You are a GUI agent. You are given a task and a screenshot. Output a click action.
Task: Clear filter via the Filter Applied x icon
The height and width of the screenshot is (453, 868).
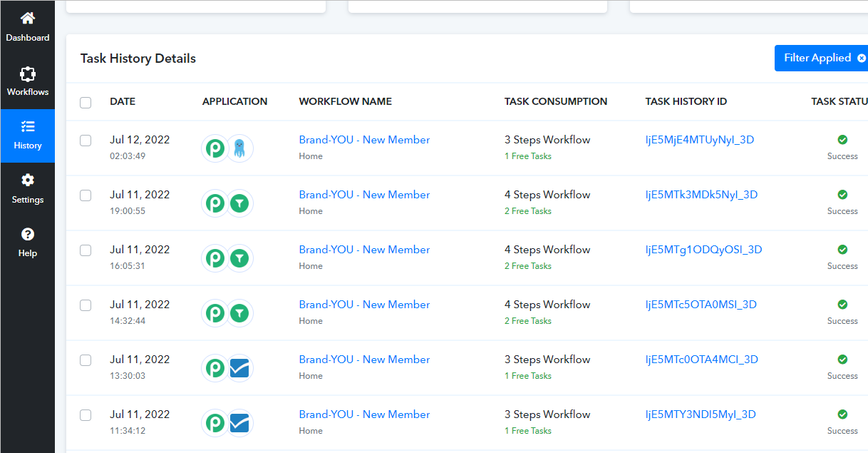[x=862, y=58]
